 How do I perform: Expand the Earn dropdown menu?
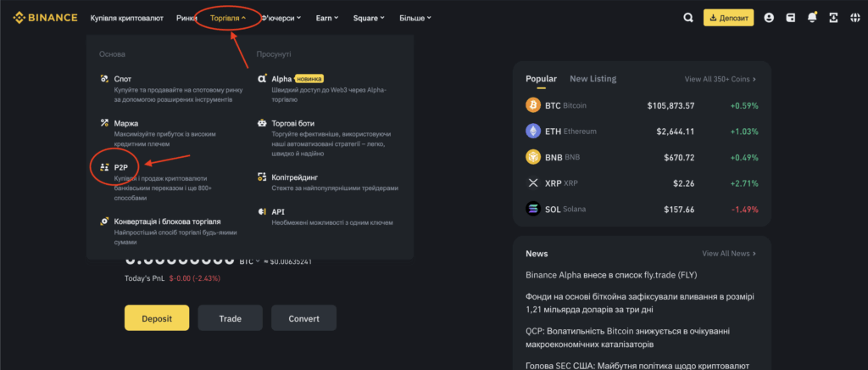tap(326, 17)
